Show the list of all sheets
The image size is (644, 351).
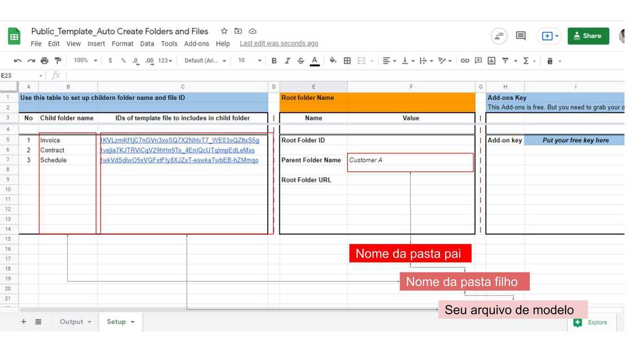38,322
